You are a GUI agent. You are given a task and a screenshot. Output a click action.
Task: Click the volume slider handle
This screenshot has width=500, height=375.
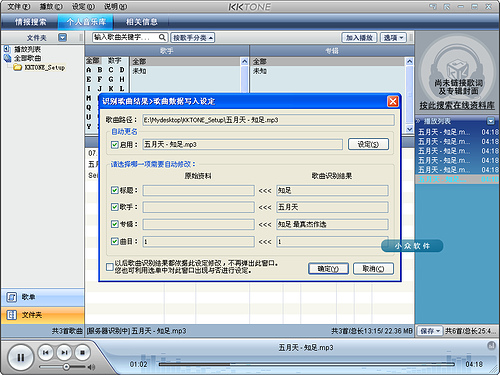pyautogui.click(x=66, y=367)
